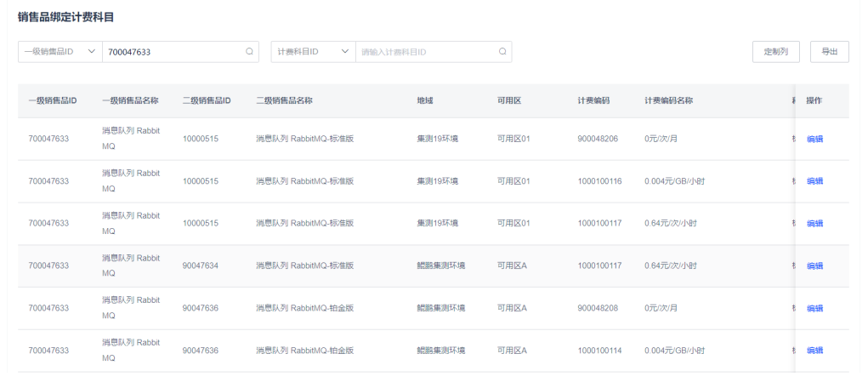Image resolution: width=868 pixels, height=388 pixels.
Task: Click the 地域 column header
Action: (424, 101)
